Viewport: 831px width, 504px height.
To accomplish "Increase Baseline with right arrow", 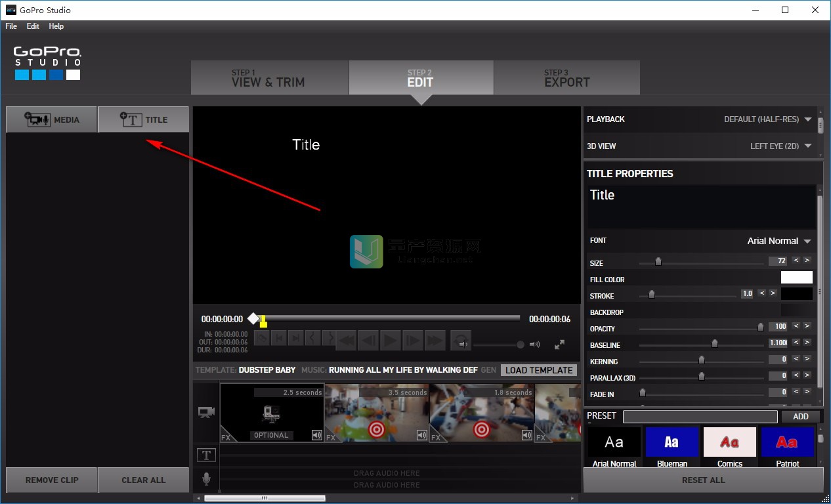I will [807, 343].
